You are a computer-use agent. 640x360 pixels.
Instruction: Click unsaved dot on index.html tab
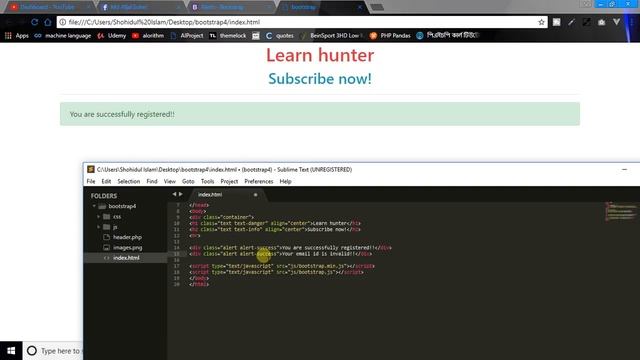pyautogui.click(x=256, y=195)
